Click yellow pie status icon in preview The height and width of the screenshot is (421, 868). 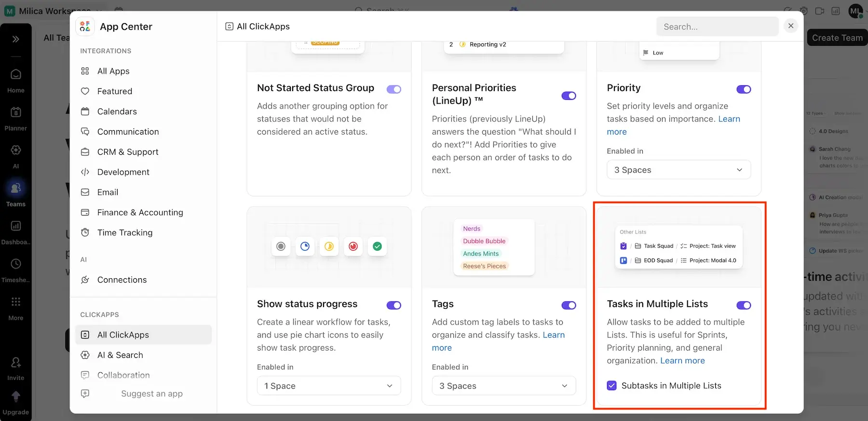[329, 246]
